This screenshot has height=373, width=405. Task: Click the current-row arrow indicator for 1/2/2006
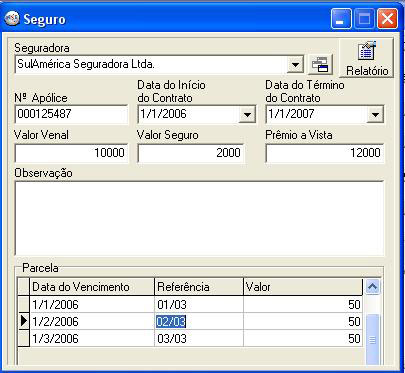(x=24, y=322)
